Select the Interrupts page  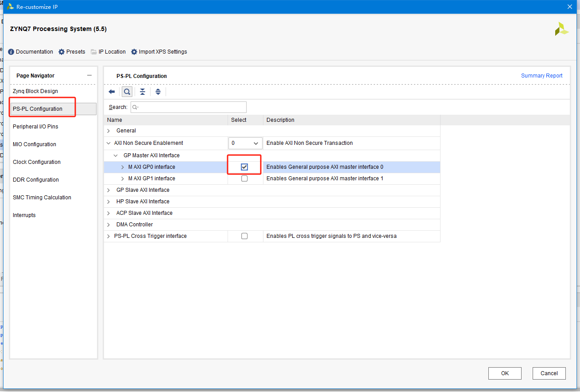point(24,215)
